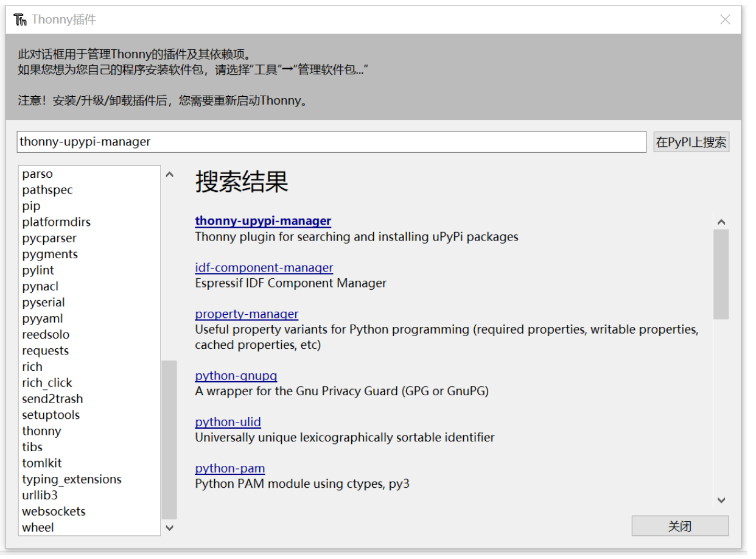Select websockets in the package list

(54, 512)
